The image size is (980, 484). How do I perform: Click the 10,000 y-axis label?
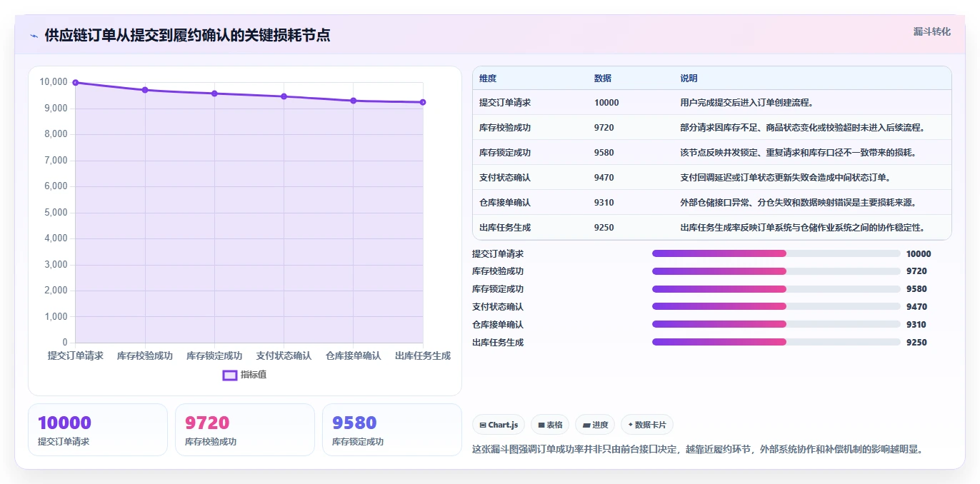[54, 82]
